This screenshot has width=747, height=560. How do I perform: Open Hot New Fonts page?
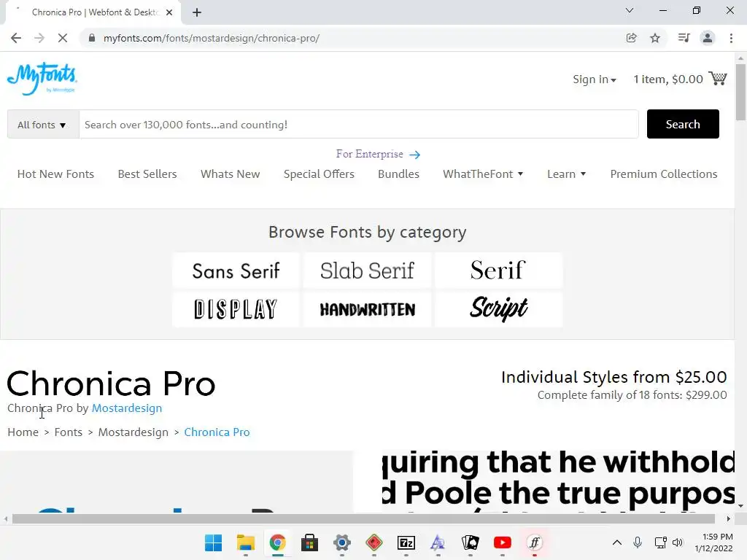click(55, 174)
